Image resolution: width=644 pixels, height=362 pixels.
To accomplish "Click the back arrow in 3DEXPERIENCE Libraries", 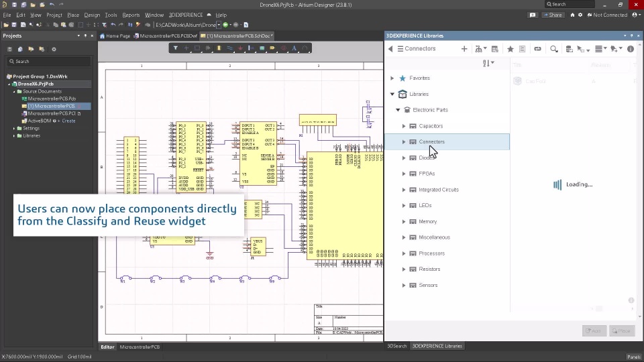I will point(390,49).
